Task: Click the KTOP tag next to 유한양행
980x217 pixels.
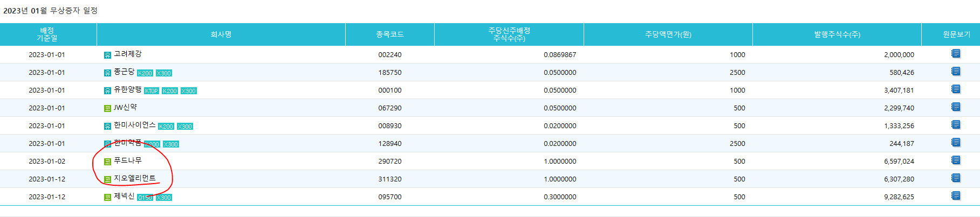Action: coord(152,91)
